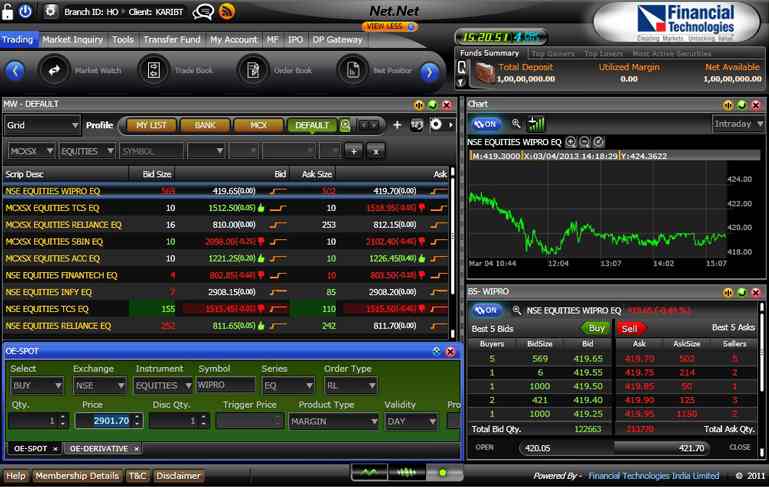Switch to the OE-DERIVATIVE tab

(x=98, y=449)
